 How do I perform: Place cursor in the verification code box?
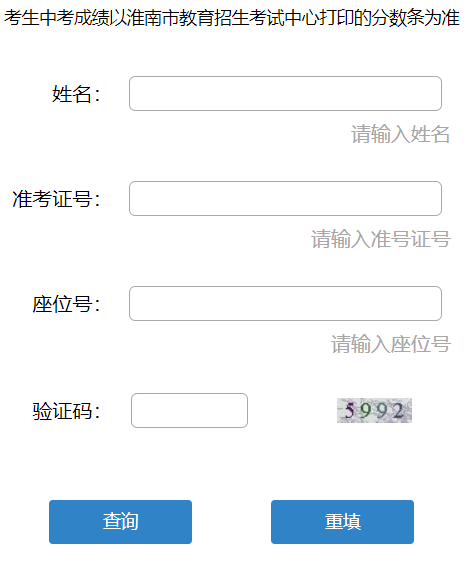(189, 410)
